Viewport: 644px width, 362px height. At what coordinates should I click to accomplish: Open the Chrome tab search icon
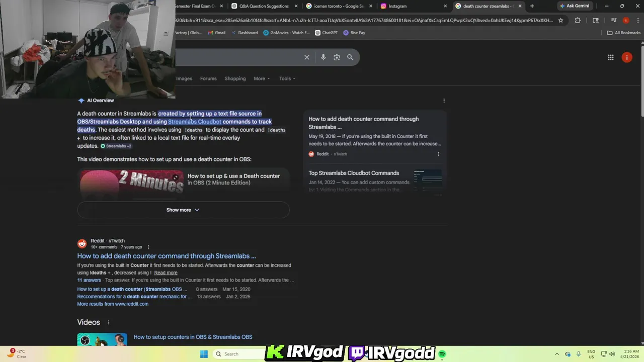596,21
